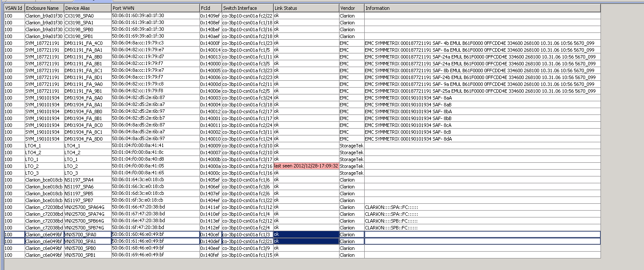Click the DMX1191_FA_4C0 device alias cell
This screenshot has width=644, height=270.
click(x=87, y=43)
